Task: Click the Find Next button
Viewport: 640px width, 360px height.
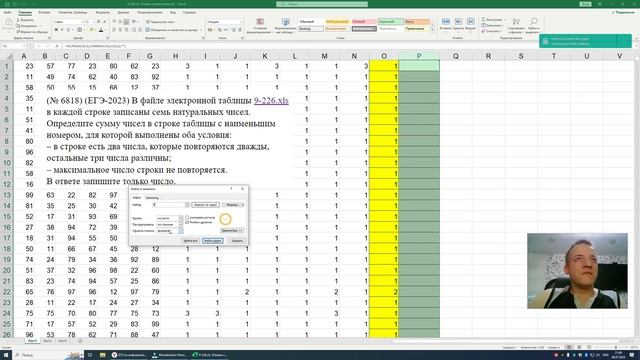Action: [212, 241]
